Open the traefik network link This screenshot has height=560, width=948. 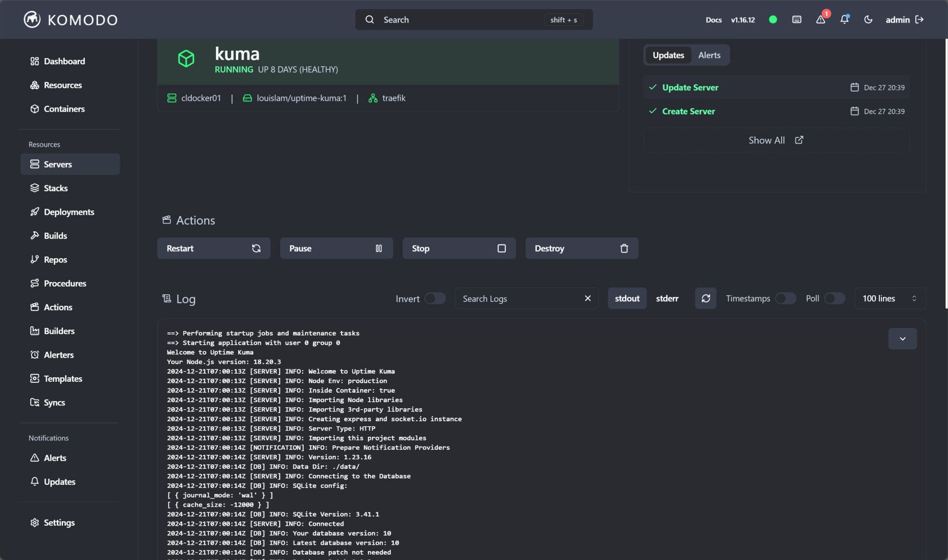coord(393,98)
